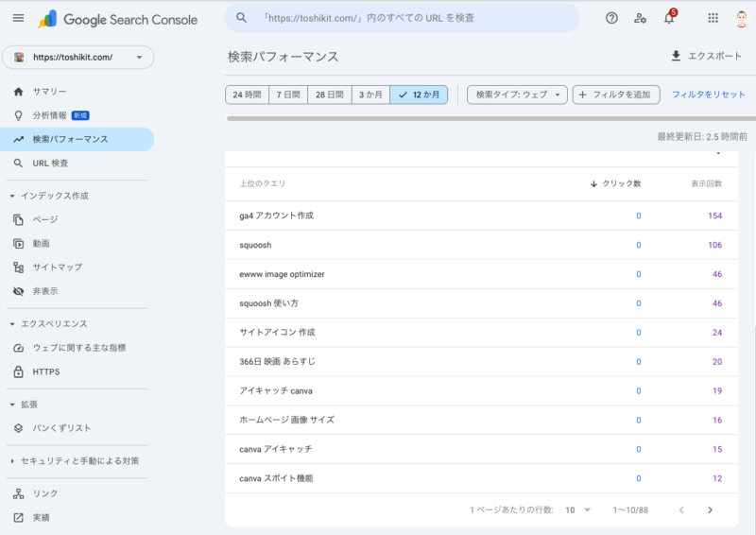Change rows per page dropdown
The width and height of the screenshot is (756, 535).
(x=578, y=509)
